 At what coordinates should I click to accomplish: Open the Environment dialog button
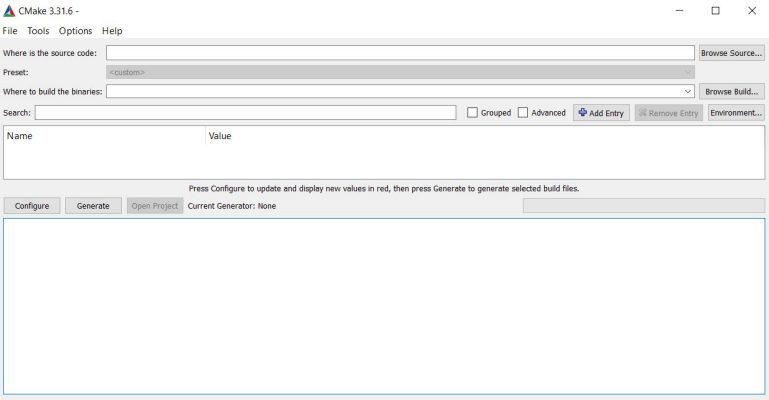(x=736, y=113)
